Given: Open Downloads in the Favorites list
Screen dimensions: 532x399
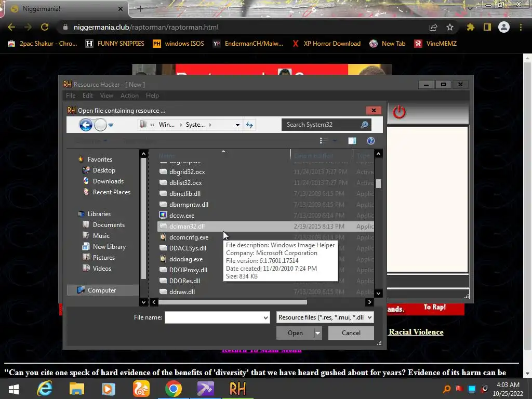Looking at the screenshot, I should [x=108, y=181].
